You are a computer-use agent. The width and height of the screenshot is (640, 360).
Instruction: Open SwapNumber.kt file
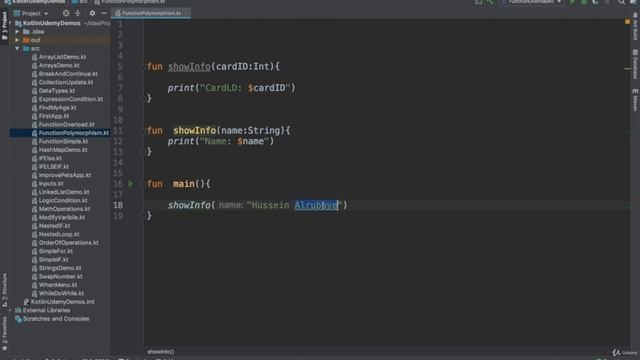[x=60, y=276]
